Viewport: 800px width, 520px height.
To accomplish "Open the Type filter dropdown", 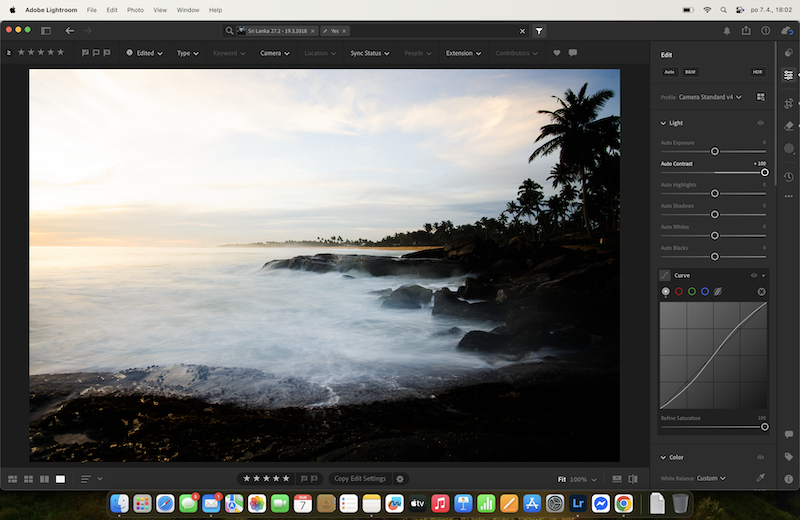I will [187, 53].
